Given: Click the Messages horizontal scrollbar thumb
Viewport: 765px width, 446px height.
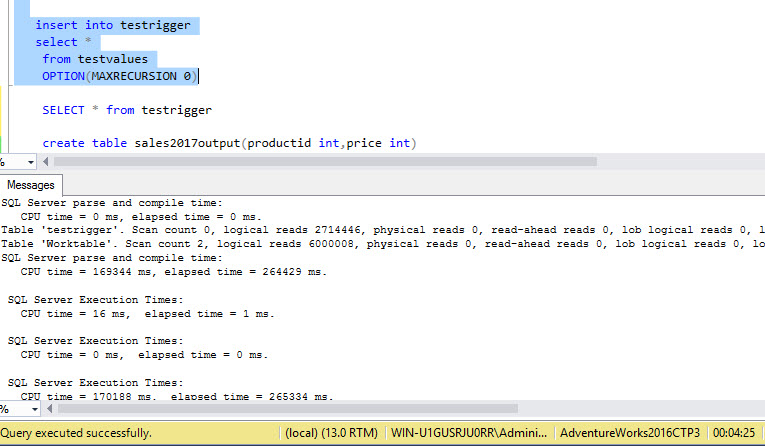Looking at the screenshot, I should pos(288,409).
